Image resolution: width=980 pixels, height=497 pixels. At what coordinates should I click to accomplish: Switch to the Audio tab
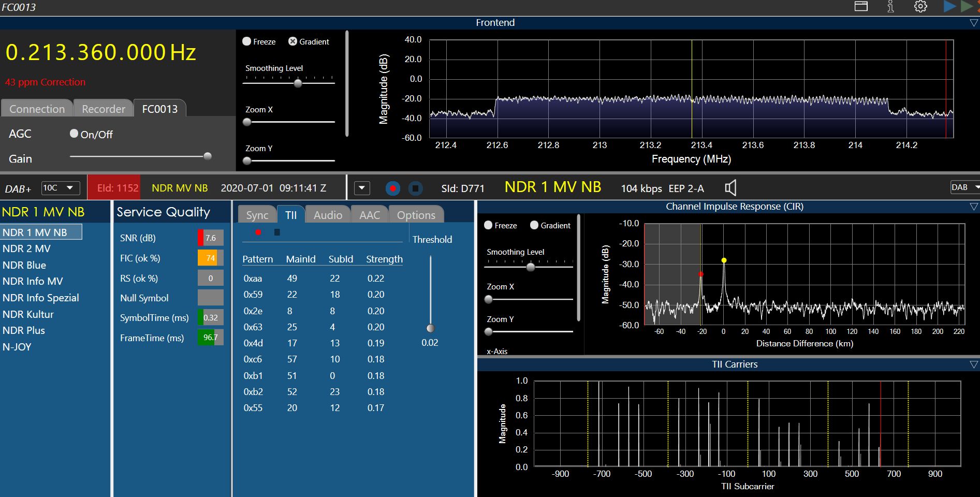click(x=328, y=215)
